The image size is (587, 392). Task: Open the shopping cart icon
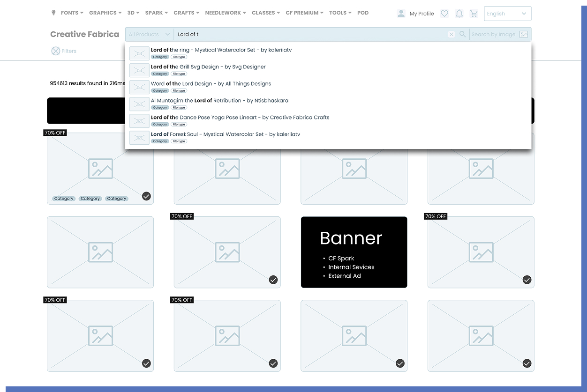[x=474, y=14]
